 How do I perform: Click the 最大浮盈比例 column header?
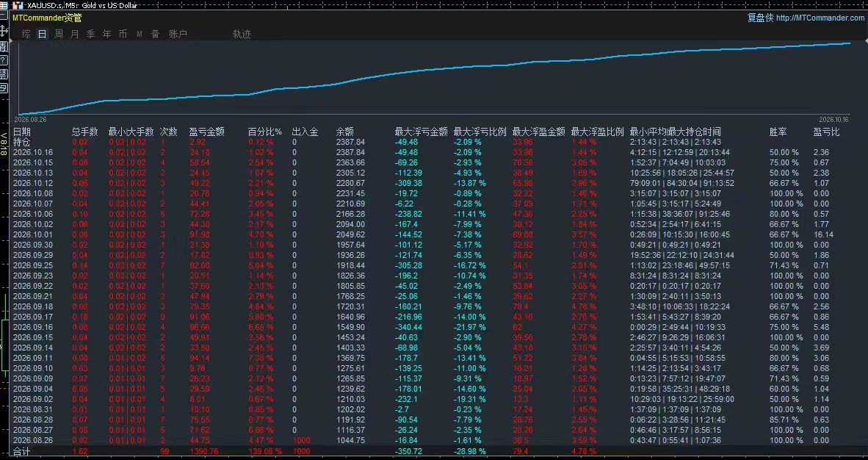597,132
